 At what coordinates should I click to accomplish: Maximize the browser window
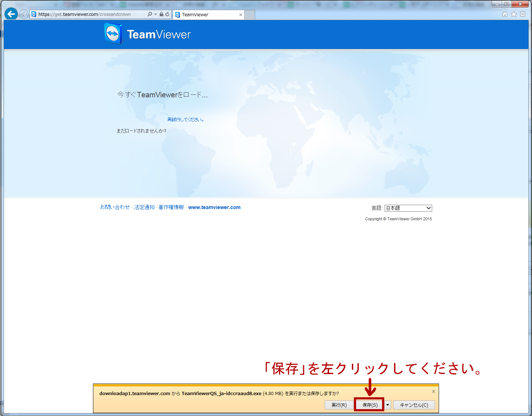coord(507,4)
